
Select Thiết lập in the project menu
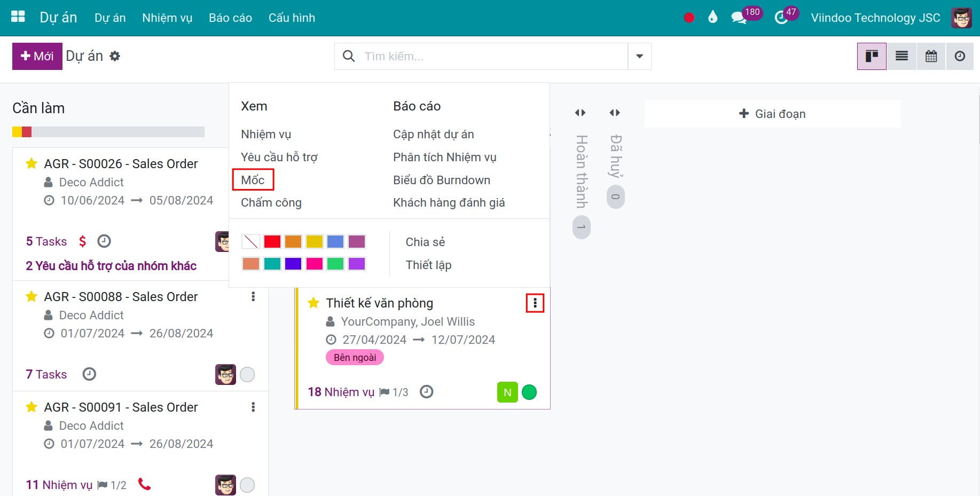(428, 265)
